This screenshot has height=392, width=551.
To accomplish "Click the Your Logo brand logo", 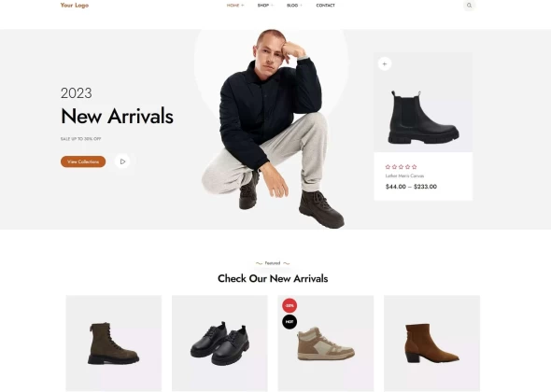I will click(x=75, y=6).
